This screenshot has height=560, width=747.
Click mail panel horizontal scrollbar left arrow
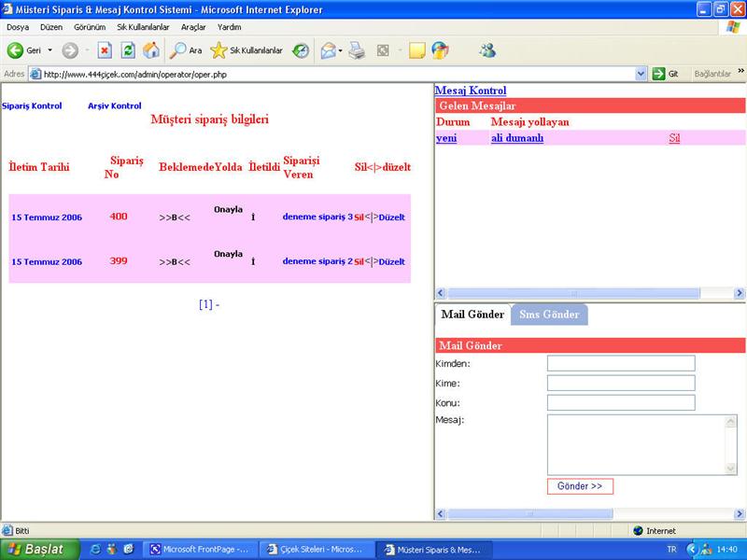[x=441, y=514]
